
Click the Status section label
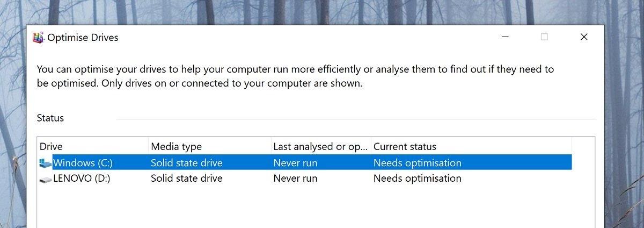click(x=50, y=118)
